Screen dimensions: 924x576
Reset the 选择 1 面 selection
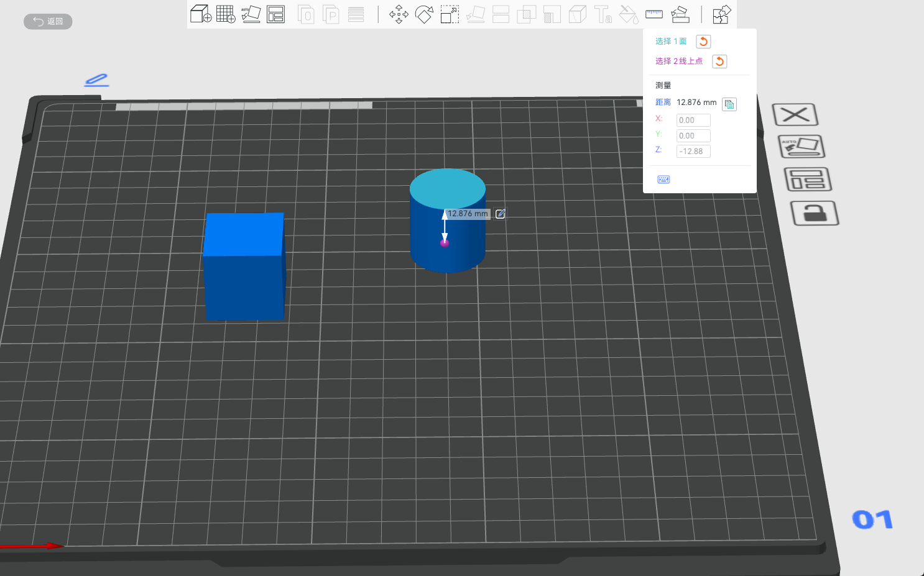pyautogui.click(x=703, y=42)
